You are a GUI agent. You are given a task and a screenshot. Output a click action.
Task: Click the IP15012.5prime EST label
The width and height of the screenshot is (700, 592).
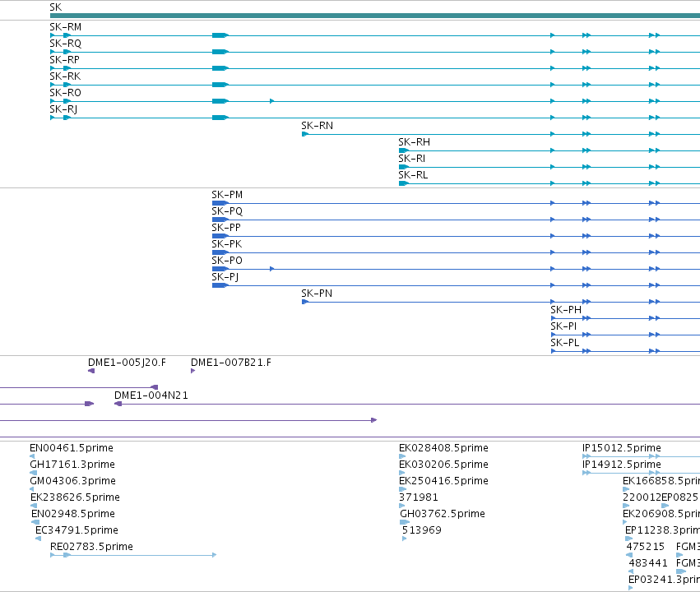pyautogui.click(x=621, y=448)
